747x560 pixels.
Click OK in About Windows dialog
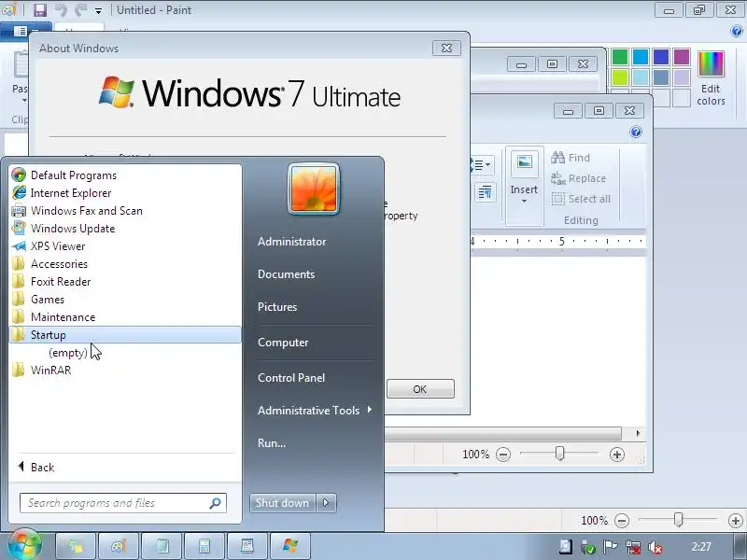pyautogui.click(x=420, y=389)
